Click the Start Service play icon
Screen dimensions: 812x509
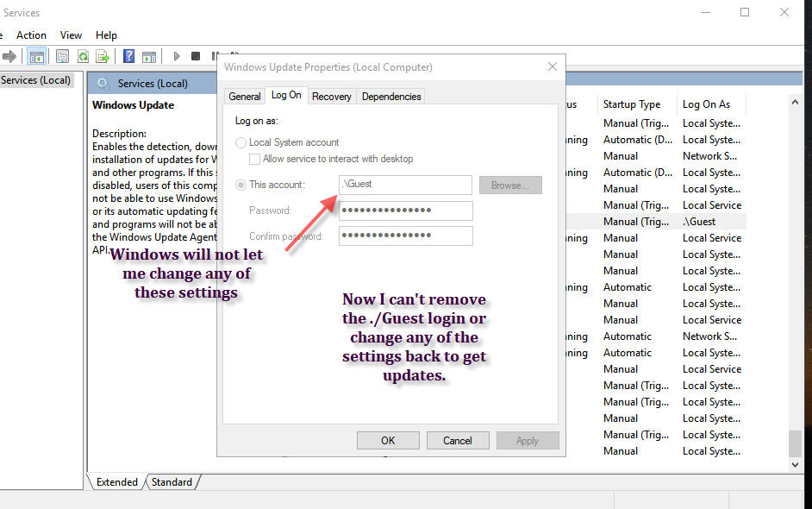[176, 55]
